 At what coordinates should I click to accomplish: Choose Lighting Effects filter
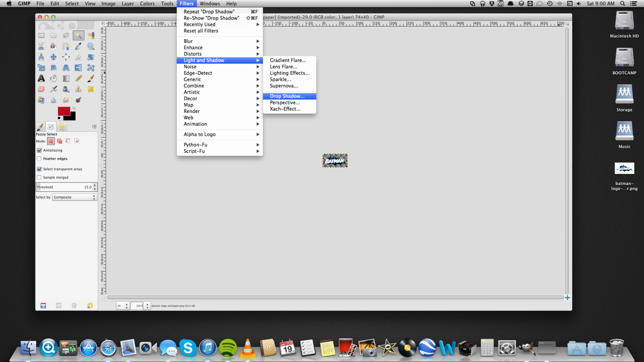point(289,73)
